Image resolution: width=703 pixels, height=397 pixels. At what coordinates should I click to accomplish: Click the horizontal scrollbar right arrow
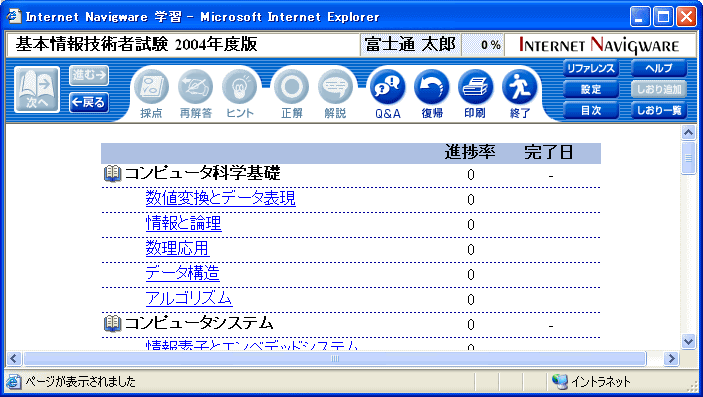click(x=671, y=358)
